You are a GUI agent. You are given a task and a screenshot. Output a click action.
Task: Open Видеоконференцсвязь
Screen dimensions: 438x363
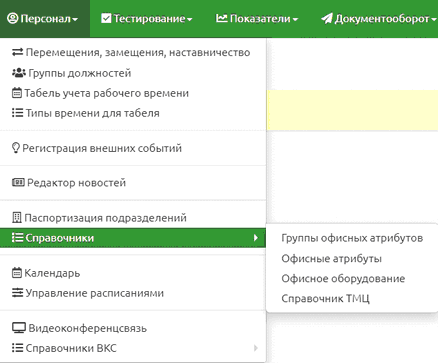133,328
